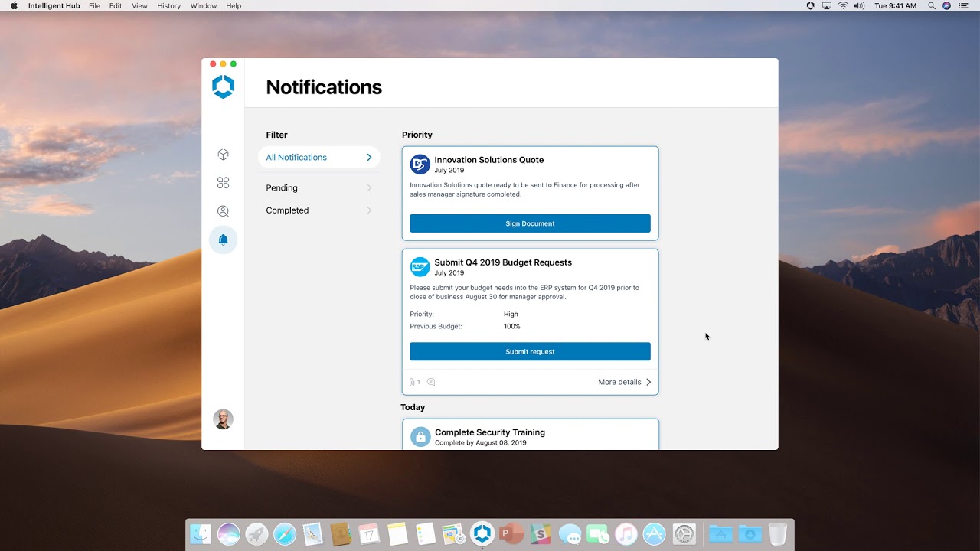This screenshot has height=551, width=980.
Task: Click the DS logo on Innovation Solutions Quote
Action: coord(420,164)
